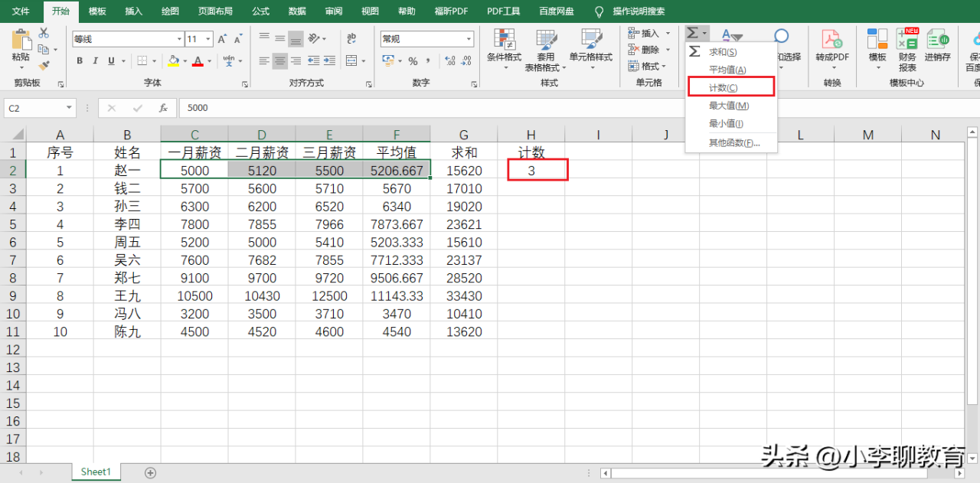Click the formula bar showing 5000
The width and height of the screenshot is (980, 483).
click(x=578, y=108)
